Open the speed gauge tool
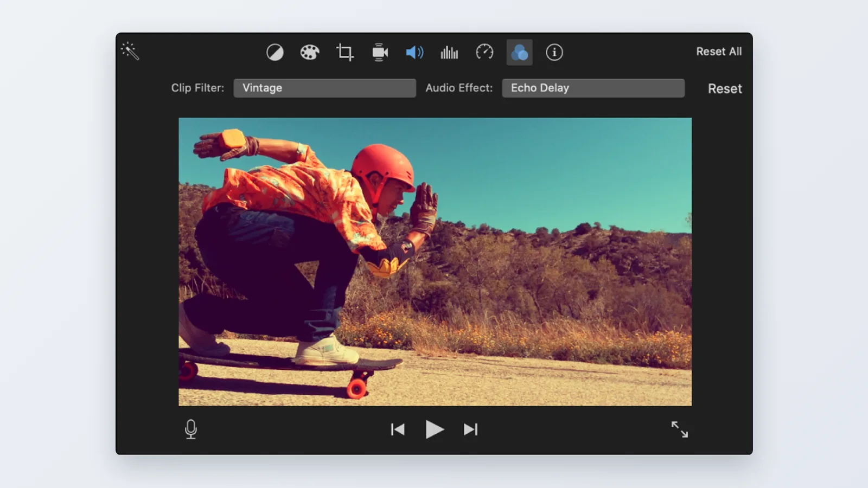This screenshot has width=868, height=488. click(x=484, y=52)
